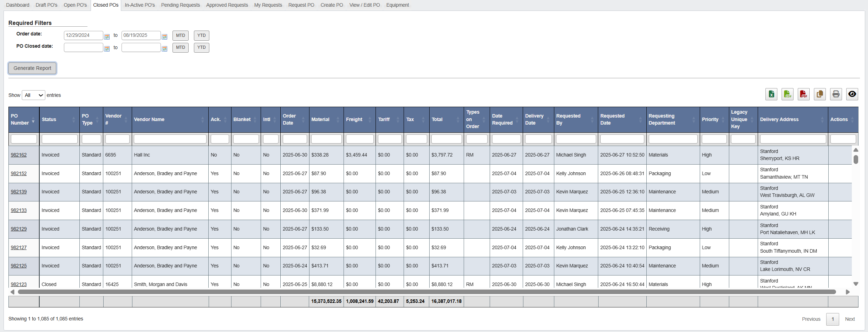Set PO Closed date to YTD

(202, 47)
